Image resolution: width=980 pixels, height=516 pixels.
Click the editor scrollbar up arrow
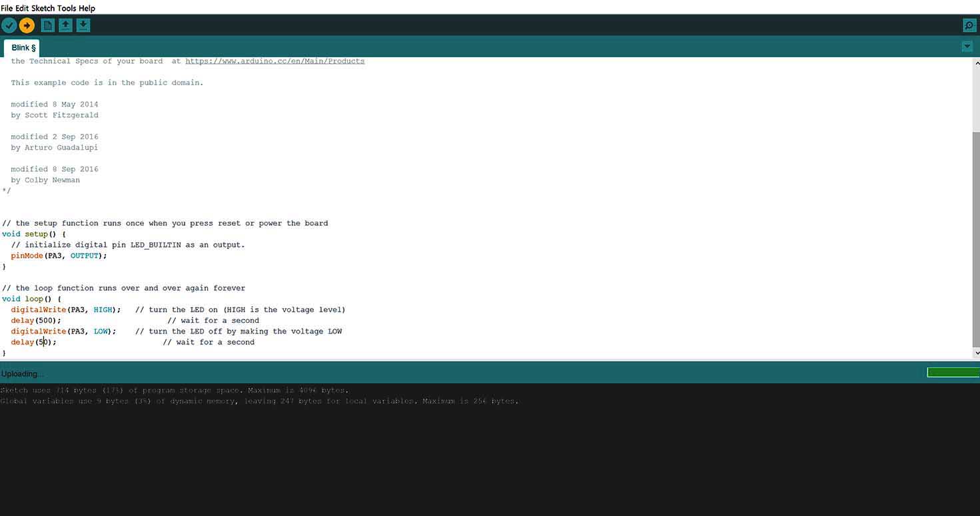click(x=977, y=63)
